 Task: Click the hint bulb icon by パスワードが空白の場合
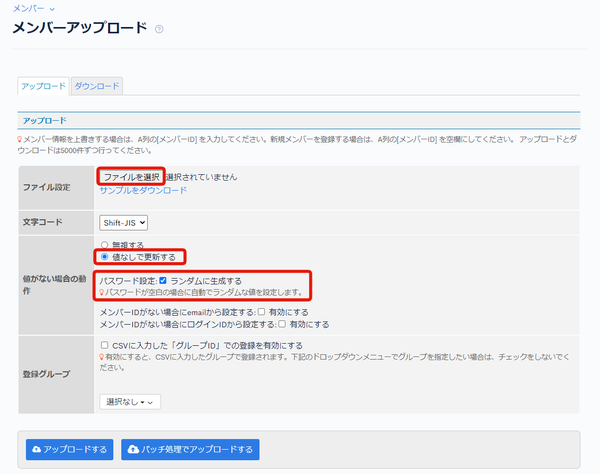click(102, 293)
